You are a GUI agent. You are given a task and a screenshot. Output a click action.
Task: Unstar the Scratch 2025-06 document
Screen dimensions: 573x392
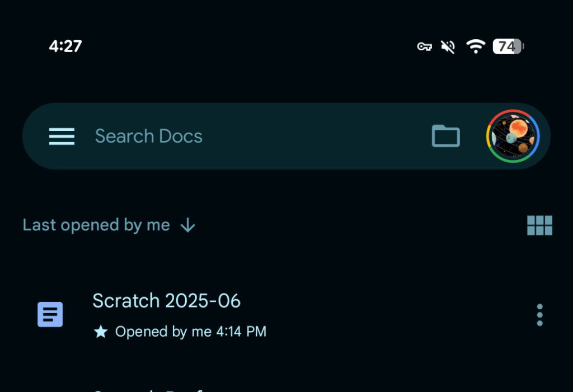(100, 331)
